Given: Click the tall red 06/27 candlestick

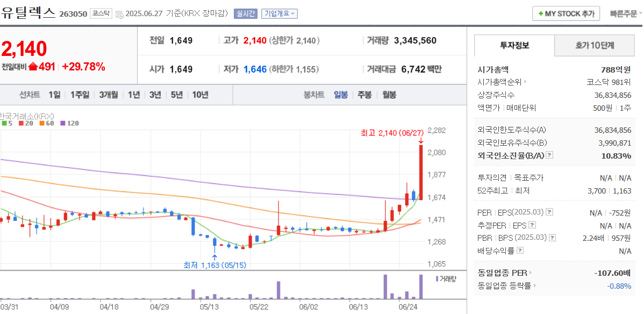Looking at the screenshot, I should coord(421,172).
